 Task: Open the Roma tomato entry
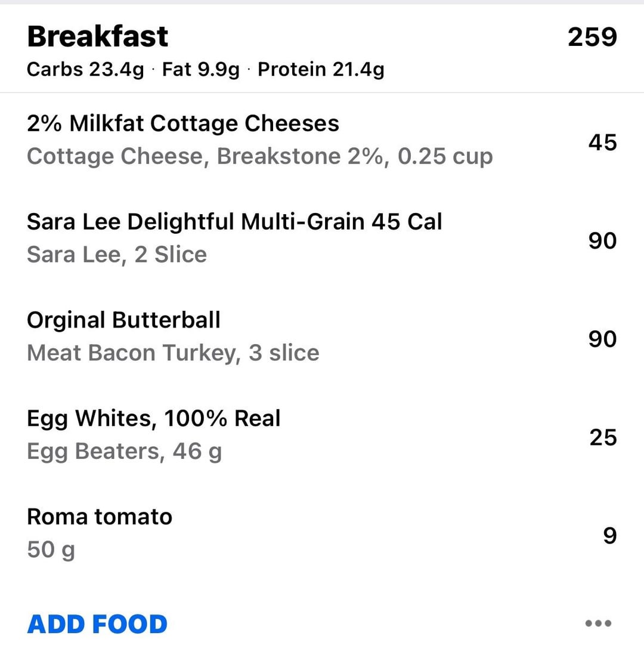click(x=322, y=534)
